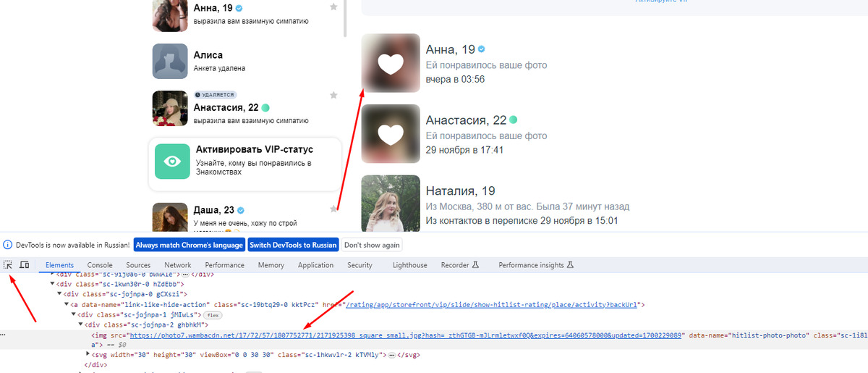Click Always match Chrome's language button
868x373 pixels.
[x=190, y=245]
